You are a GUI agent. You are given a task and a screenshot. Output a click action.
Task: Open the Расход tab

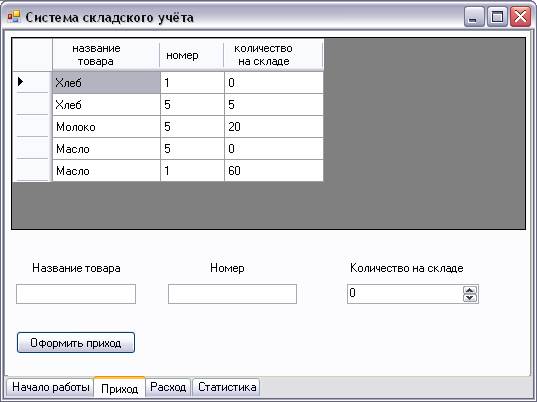tap(168, 387)
